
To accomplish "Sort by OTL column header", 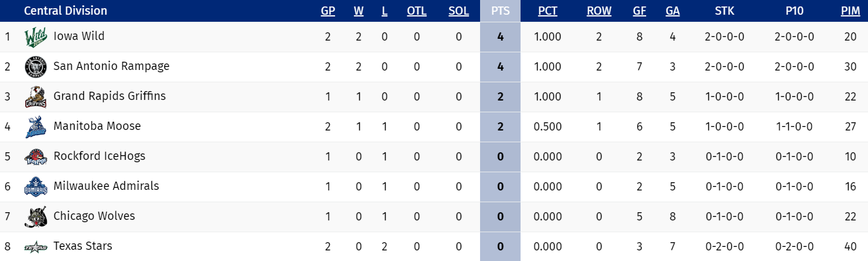I will point(417,11).
